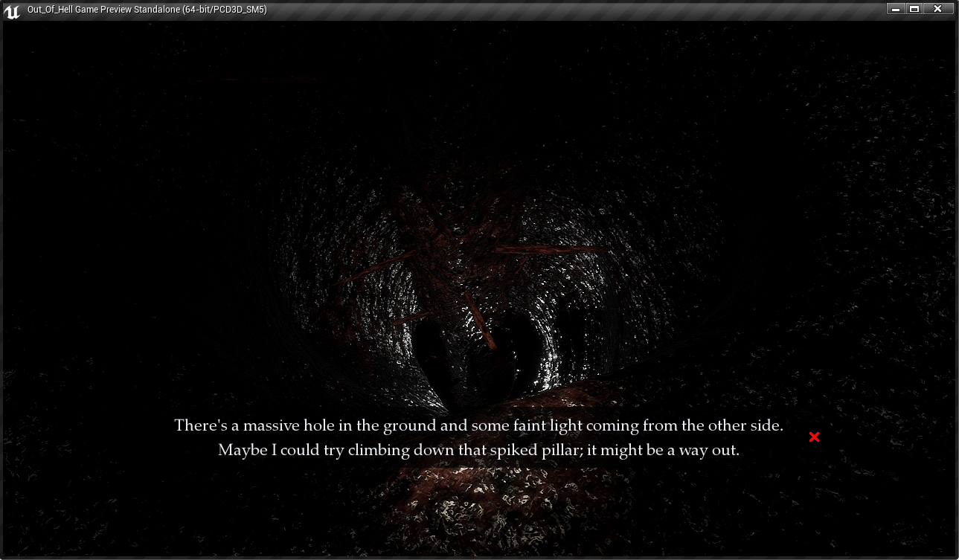This screenshot has width=959, height=560.
Task: Click the word "light" in the subtitle
Action: point(563,426)
